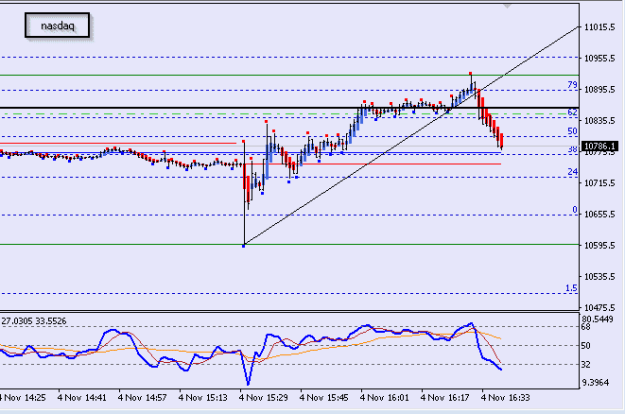Click the 10835.5 price axis label
This screenshot has height=414, width=625.
point(599,120)
